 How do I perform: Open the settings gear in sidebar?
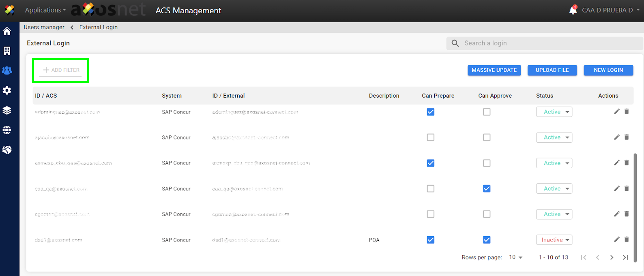point(7,90)
